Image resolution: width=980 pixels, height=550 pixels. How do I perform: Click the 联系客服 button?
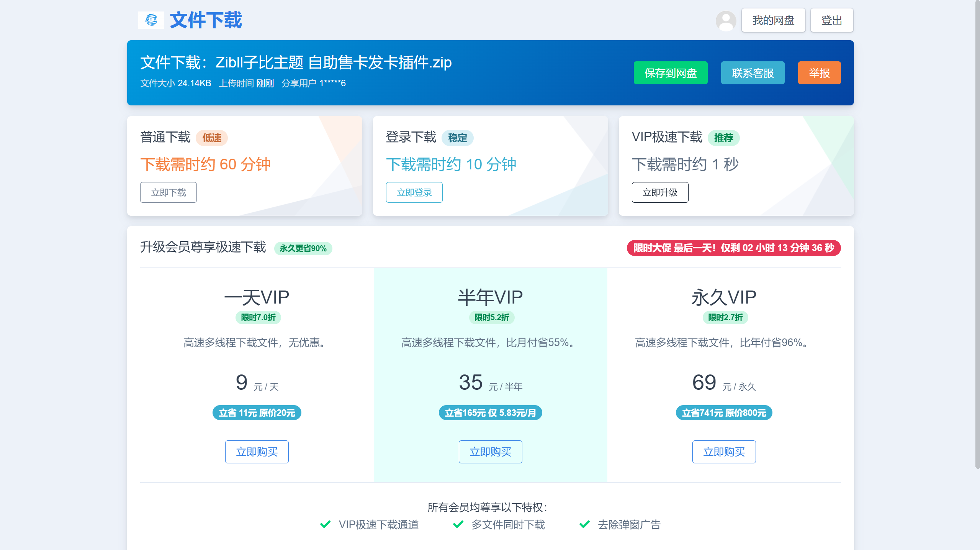(752, 73)
